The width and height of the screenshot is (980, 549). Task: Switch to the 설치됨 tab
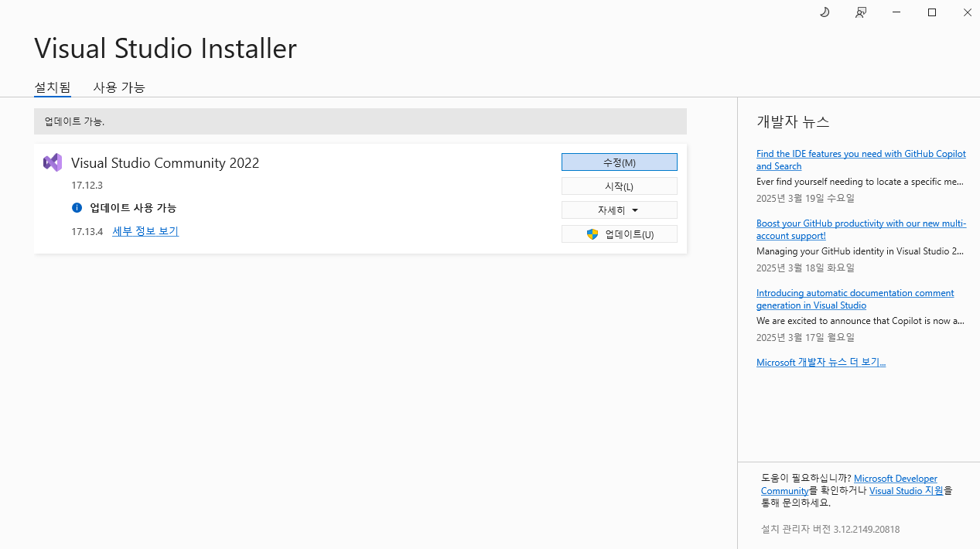[x=53, y=87]
